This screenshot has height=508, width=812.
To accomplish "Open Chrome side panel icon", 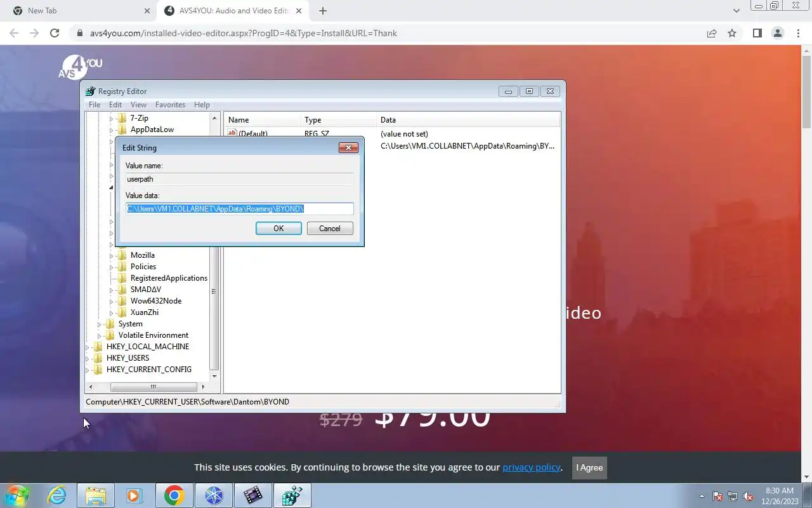I will (x=757, y=33).
